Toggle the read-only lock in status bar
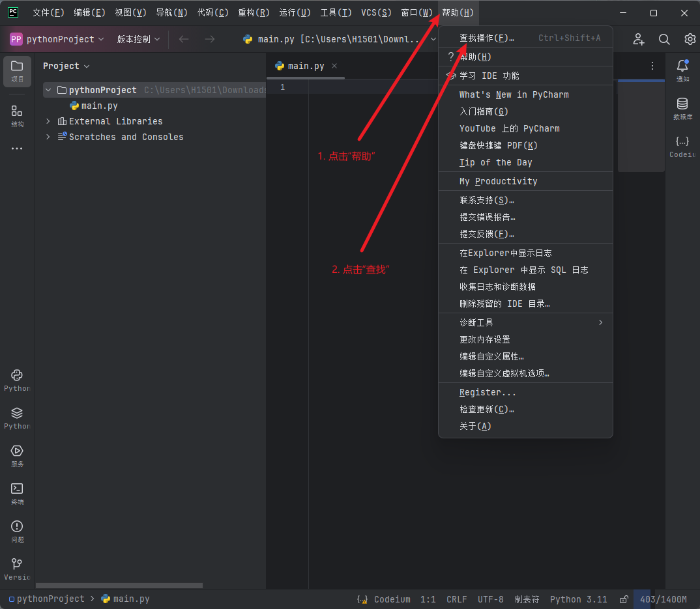700x609 pixels. (x=624, y=599)
